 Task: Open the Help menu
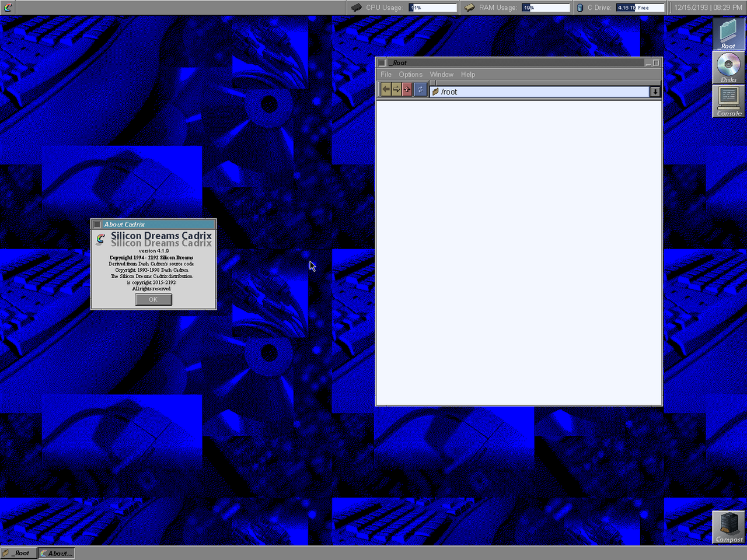tap(468, 75)
